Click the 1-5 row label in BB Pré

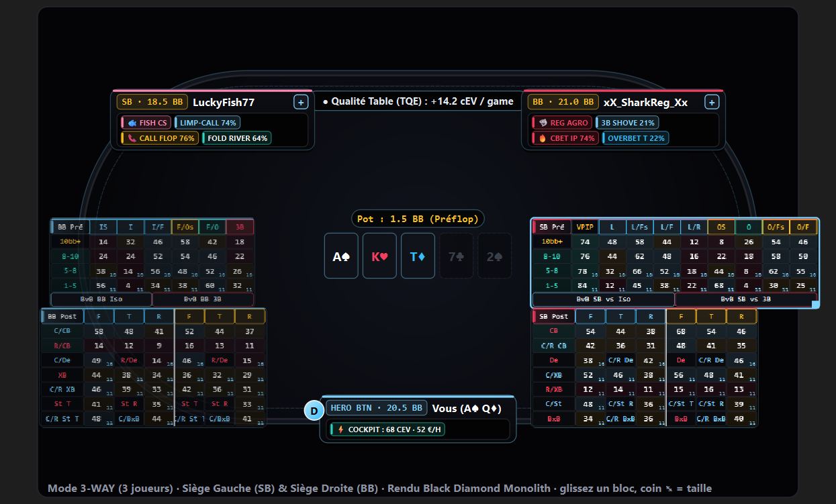pos(71,285)
